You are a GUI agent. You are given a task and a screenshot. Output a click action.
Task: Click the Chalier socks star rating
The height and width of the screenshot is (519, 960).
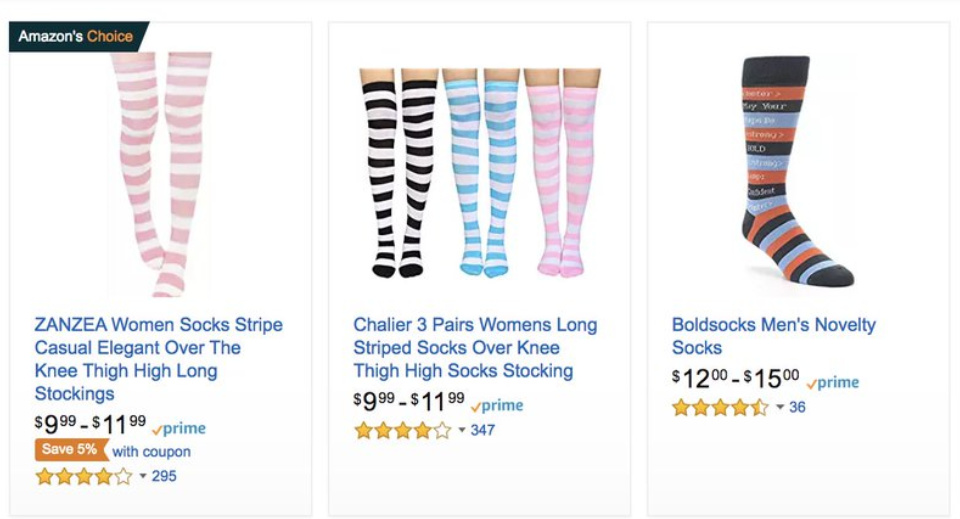point(403,430)
